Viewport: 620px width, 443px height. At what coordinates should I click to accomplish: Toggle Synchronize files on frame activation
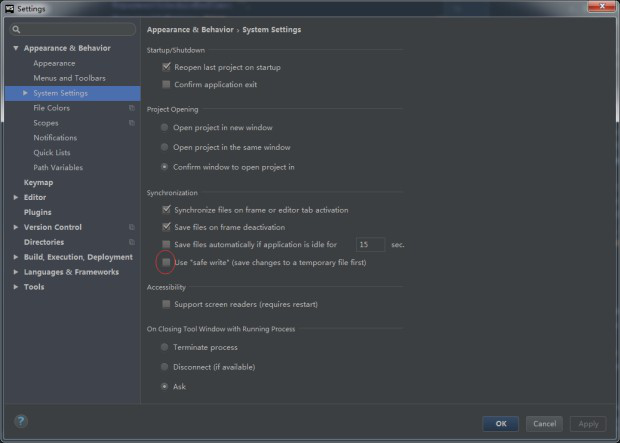pos(166,210)
